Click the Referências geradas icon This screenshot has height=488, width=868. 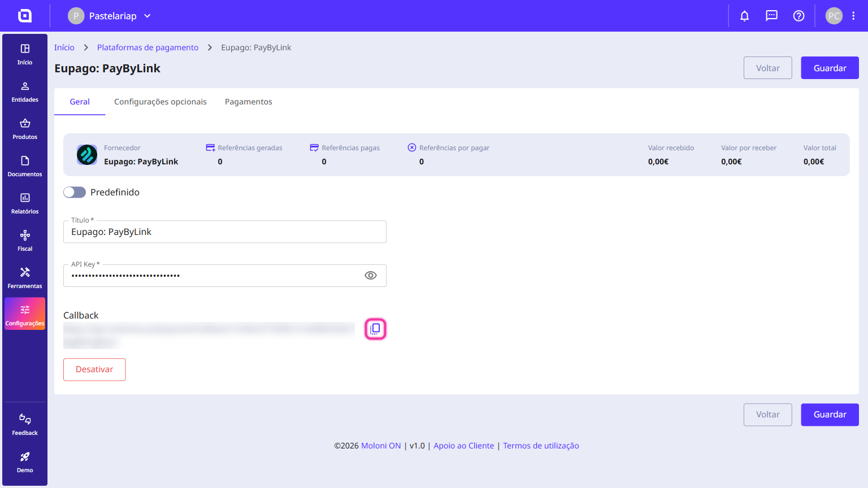210,148
